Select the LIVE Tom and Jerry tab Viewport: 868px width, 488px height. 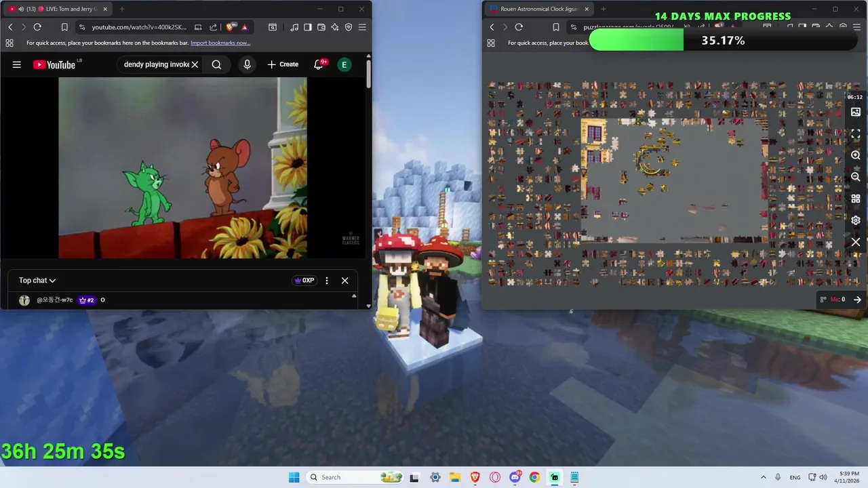(58, 9)
